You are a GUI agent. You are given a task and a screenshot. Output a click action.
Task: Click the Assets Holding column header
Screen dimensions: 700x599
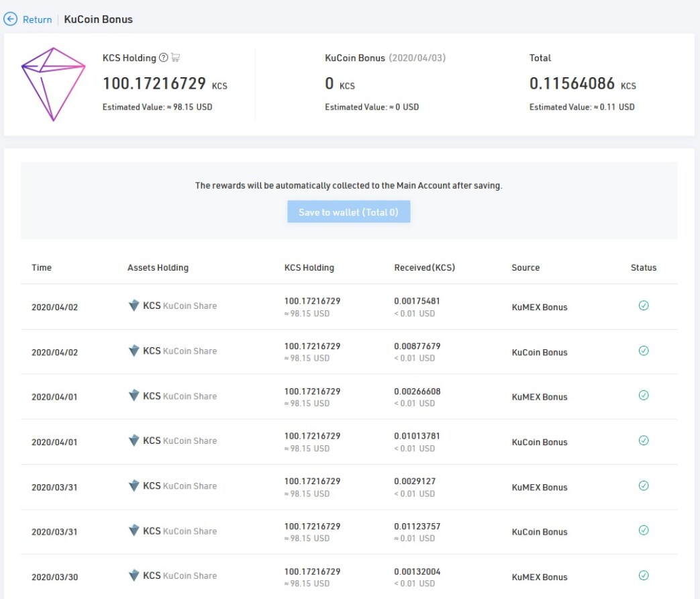(158, 267)
